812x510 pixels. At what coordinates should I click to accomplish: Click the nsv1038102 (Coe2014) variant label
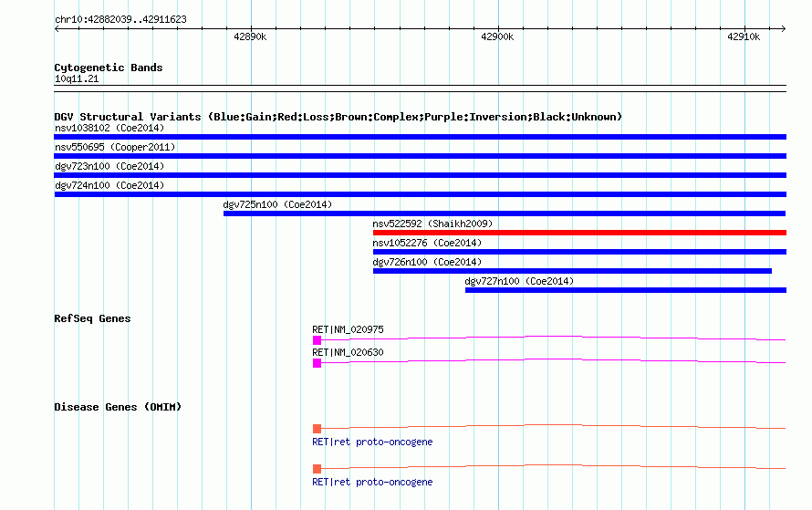(x=109, y=128)
